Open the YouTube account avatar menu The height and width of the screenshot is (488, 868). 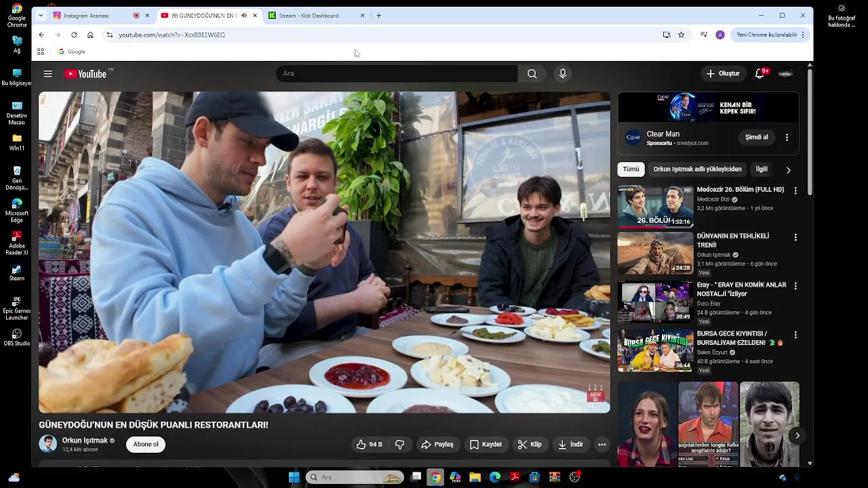tap(785, 73)
